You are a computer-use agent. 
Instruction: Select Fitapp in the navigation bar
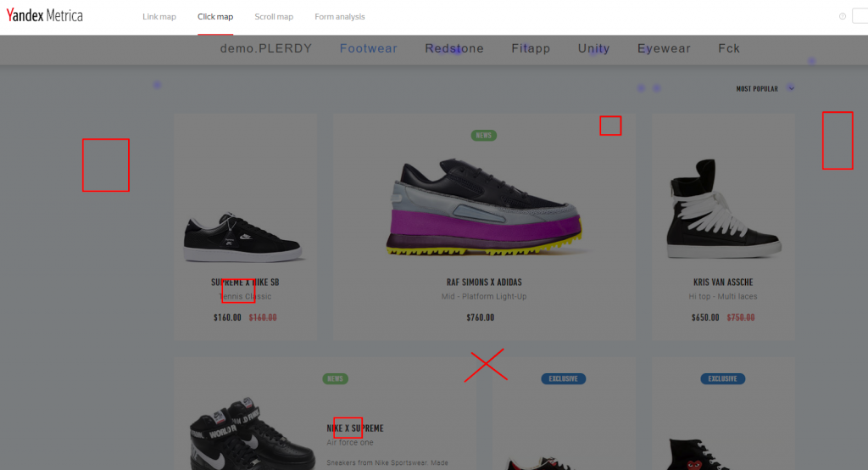(531, 48)
